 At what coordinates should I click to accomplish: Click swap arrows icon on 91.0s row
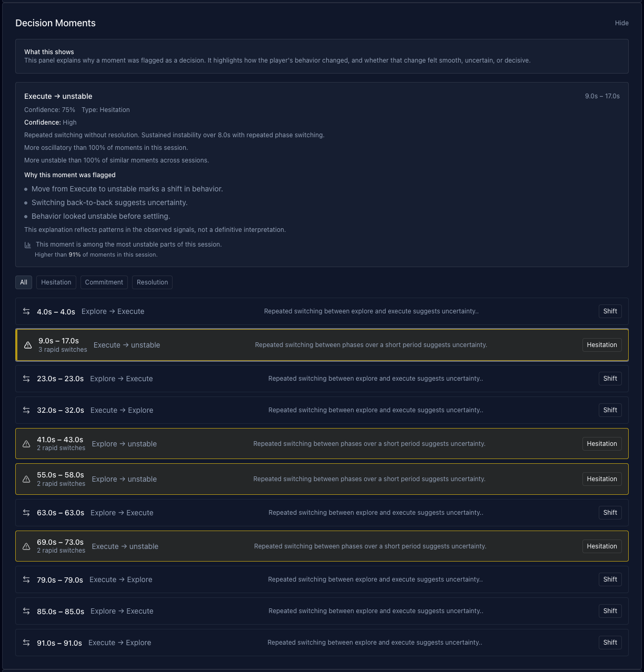tap(26, 643)
